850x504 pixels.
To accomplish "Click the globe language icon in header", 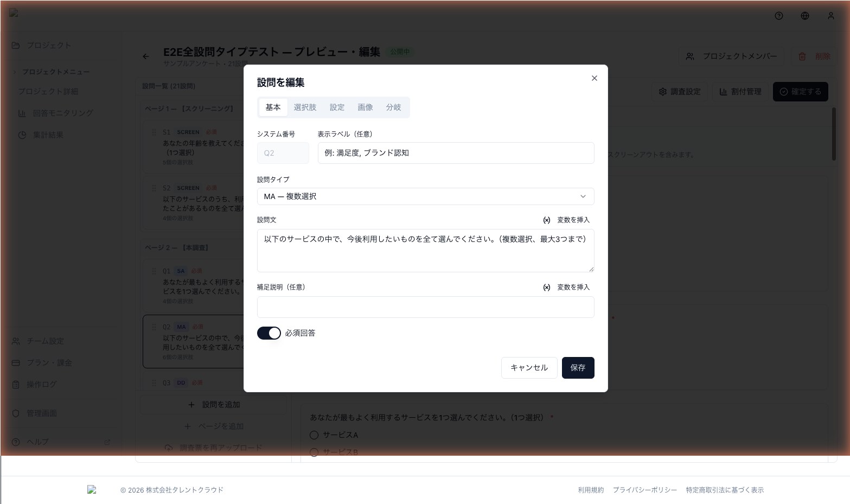I will pos(805,16).
